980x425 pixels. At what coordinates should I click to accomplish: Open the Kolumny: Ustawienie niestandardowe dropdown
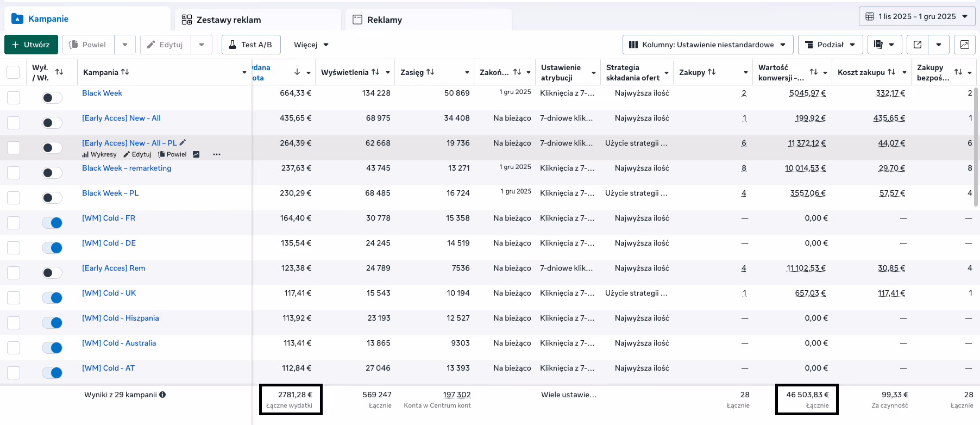point(708,45)
